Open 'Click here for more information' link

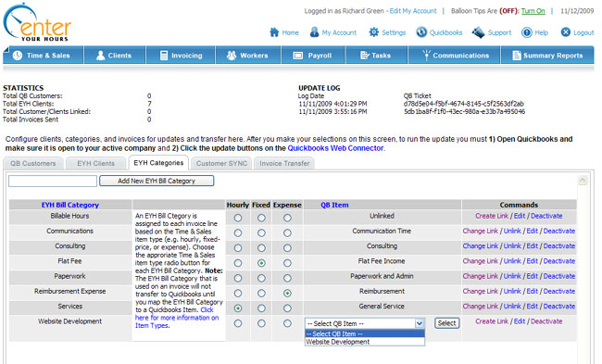[x=177, y=318]
